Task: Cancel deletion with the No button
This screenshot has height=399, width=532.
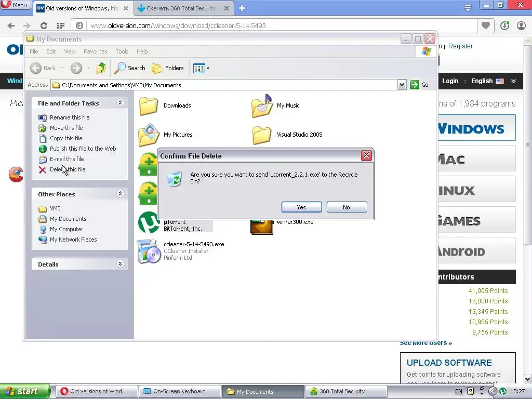Action: click(347, 207)
